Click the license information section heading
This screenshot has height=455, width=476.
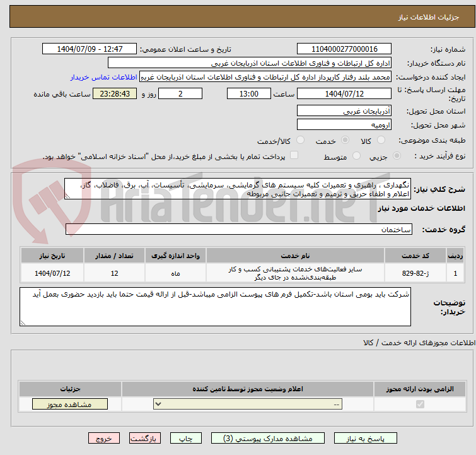[x=419, y=343]
